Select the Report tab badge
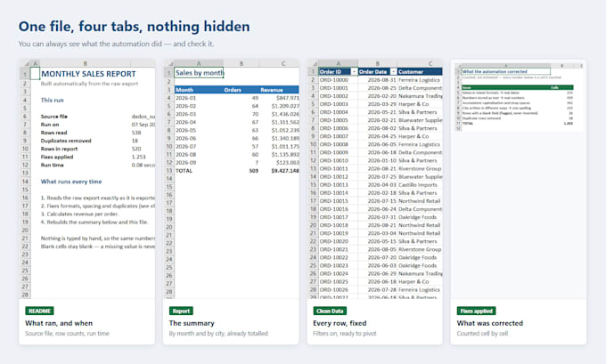The image size is (606, 364). pos(181,311)
